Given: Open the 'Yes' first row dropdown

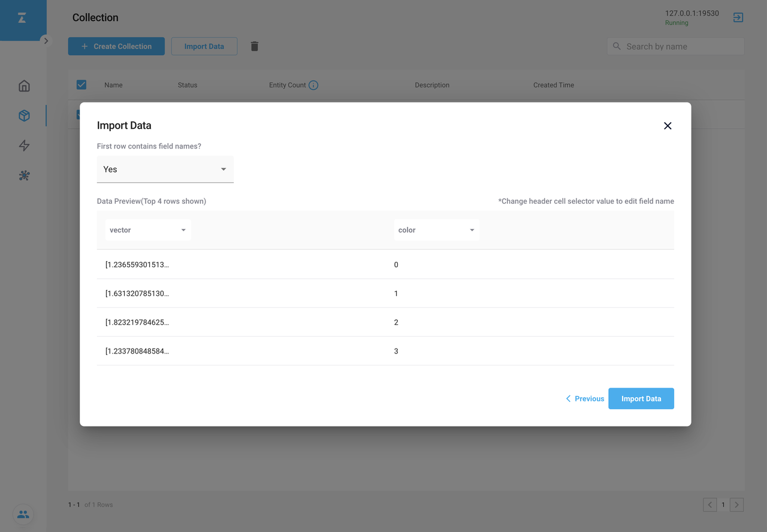Looking at the screenshot, I should (x=165, y=170).
